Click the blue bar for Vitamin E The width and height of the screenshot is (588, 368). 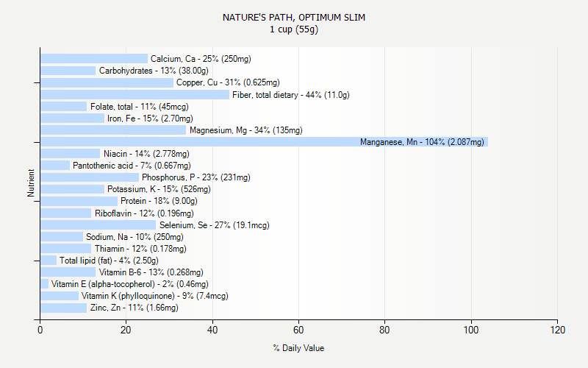click(45, 284)
